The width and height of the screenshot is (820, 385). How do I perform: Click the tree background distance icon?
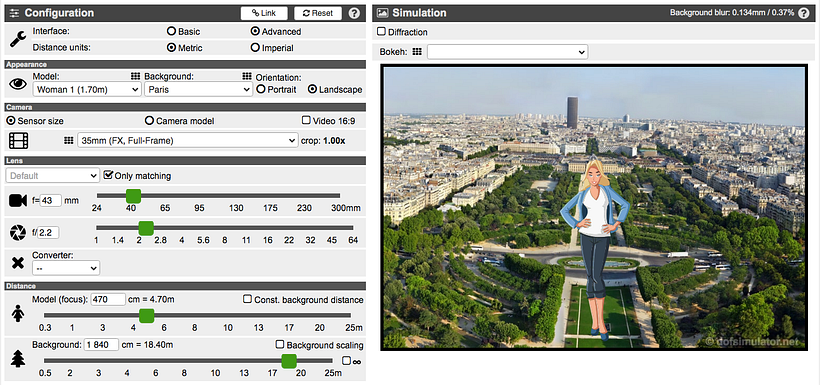point(18,358)
